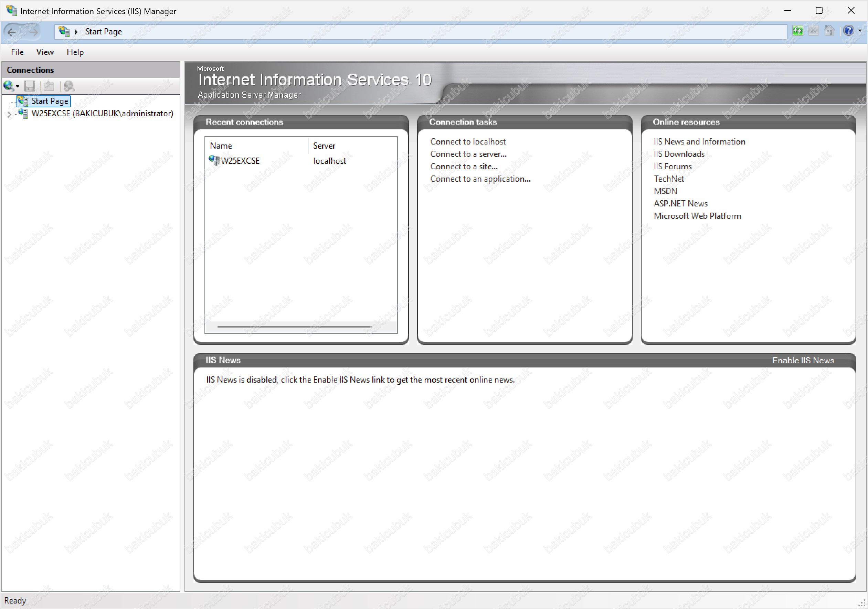Image resolution: width=868 pixels, height=609 pixels.
Task: Click the green Refresh Page icon
Action: tap(797, 31)
